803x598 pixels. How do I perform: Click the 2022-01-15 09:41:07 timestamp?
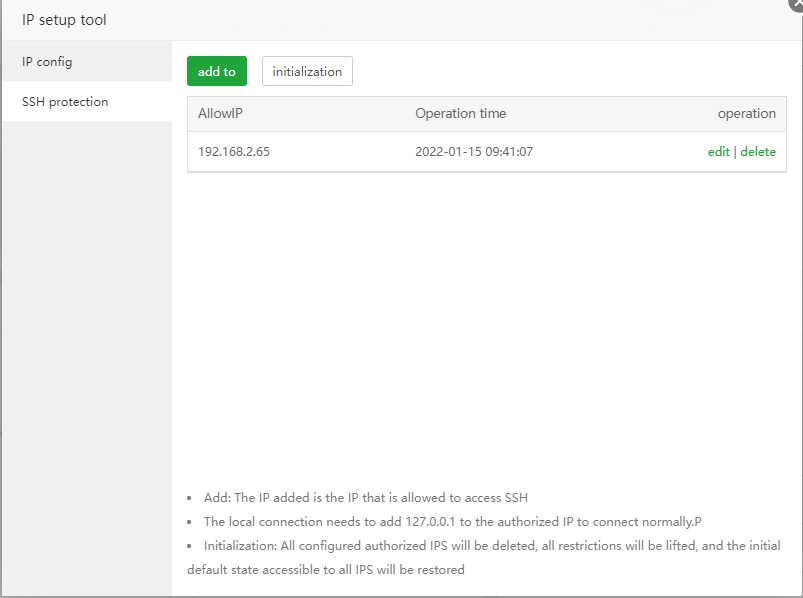[474, 152]
